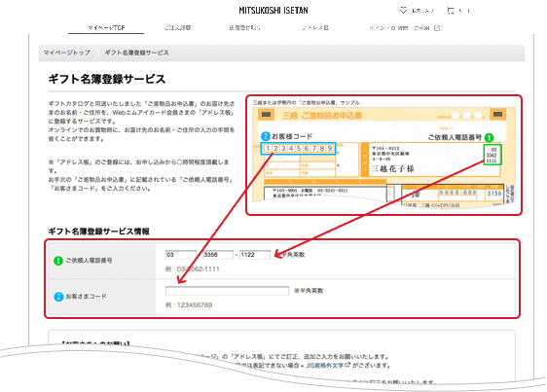Viewport: 547px width, 392px height.
Task: Open the ポイント tab with the external link icon
Action: point(404,28)
